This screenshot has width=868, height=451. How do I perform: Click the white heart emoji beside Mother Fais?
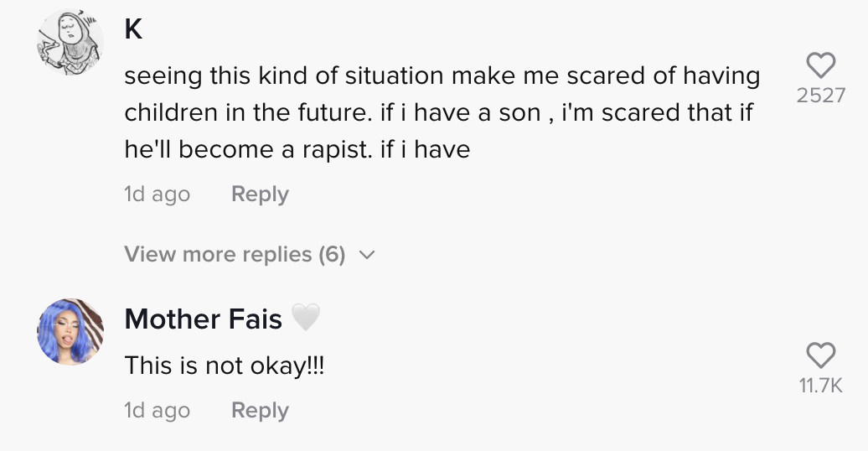[306, 319]
